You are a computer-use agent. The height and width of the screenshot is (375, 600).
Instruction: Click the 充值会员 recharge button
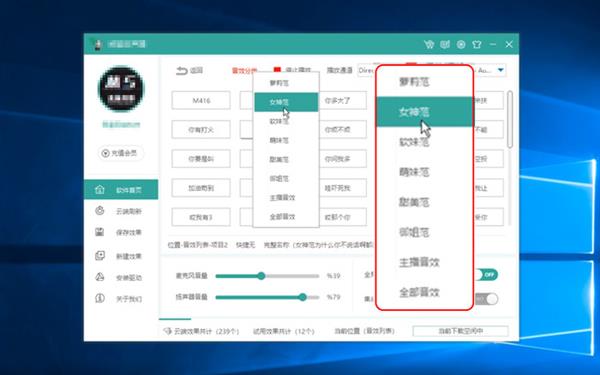[121, 153]
